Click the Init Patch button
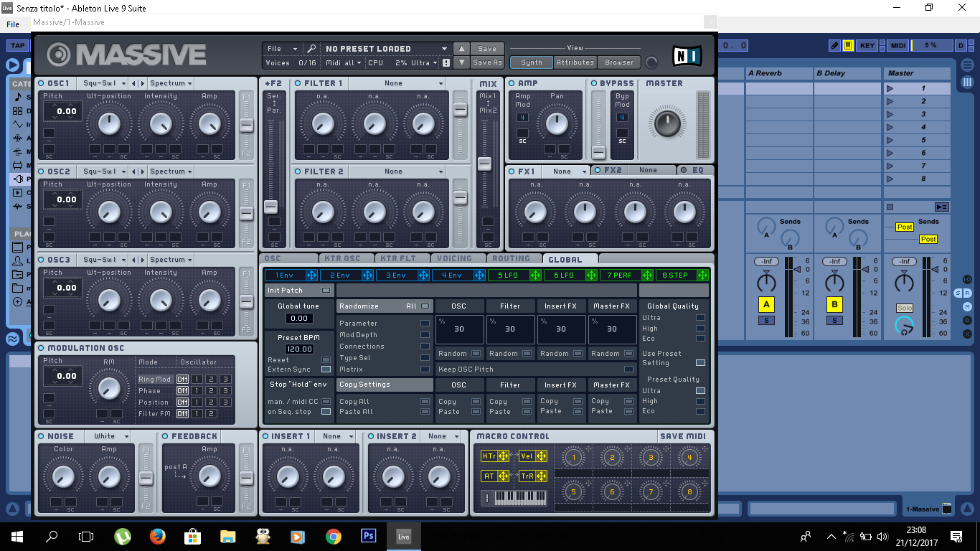 tap(299, 291)
